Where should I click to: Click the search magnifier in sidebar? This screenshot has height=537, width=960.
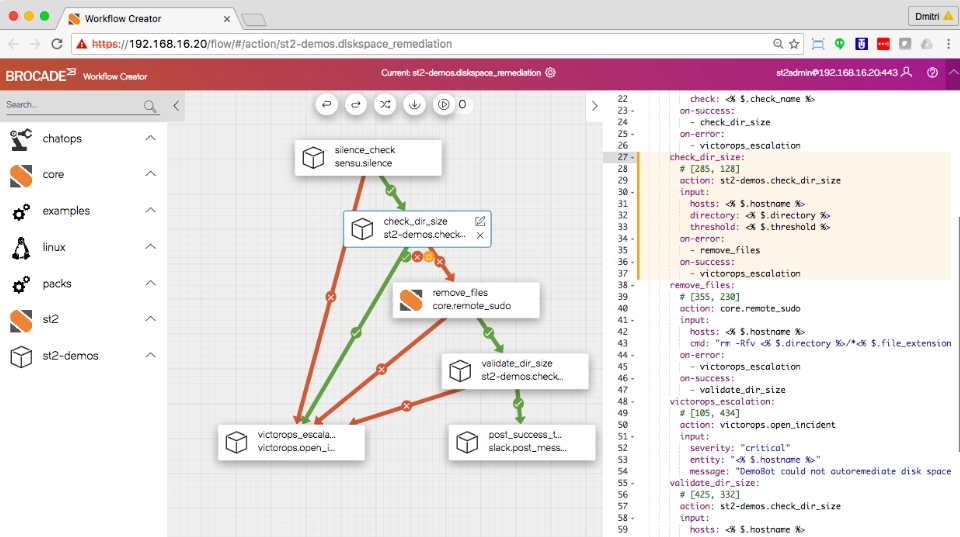pos(150,106)
